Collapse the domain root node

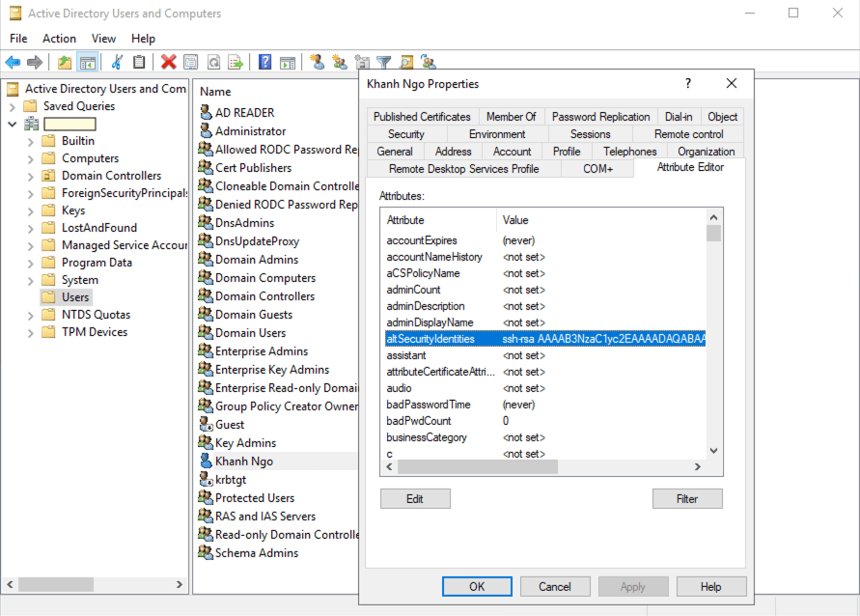tap(13, 125)
